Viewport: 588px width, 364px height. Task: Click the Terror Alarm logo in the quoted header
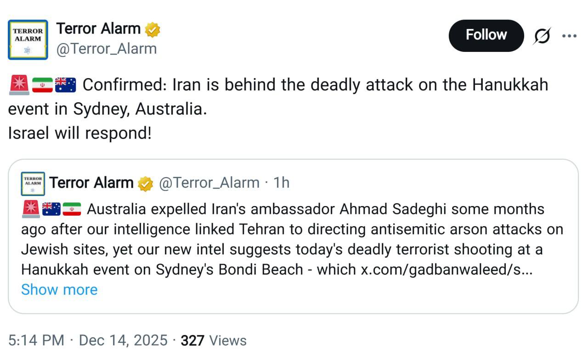point(32,183)
